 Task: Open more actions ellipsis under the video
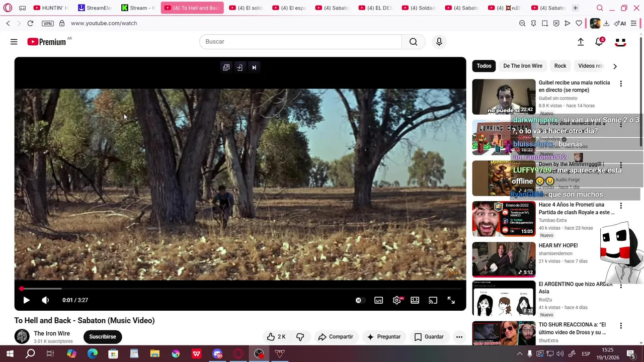[459, 337]
